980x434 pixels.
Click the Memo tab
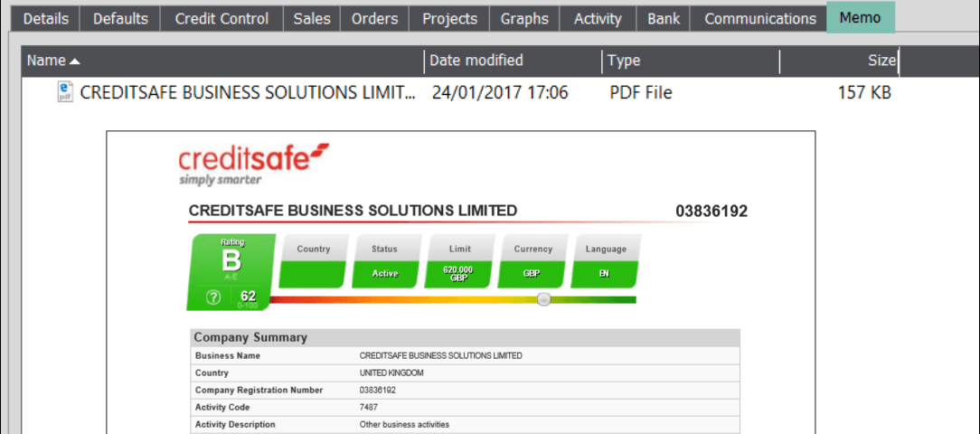pyautogui.click(x=862, y=17)
